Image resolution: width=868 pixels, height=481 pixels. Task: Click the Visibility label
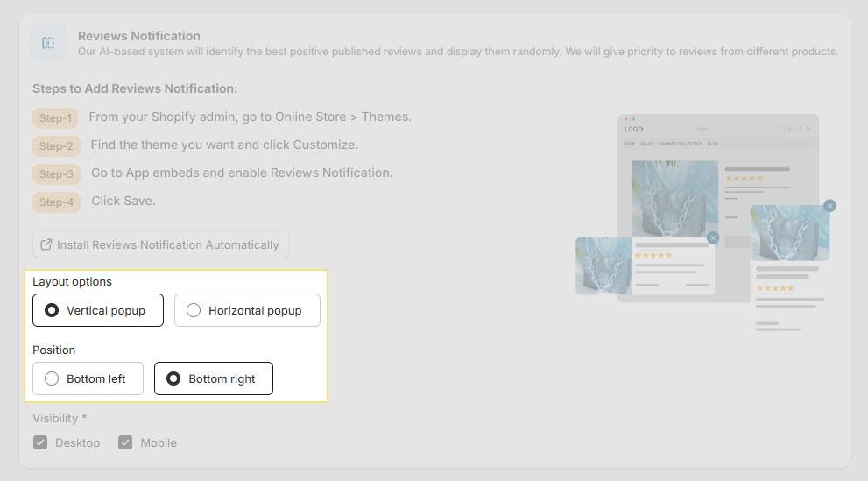[x=60, y=419]
